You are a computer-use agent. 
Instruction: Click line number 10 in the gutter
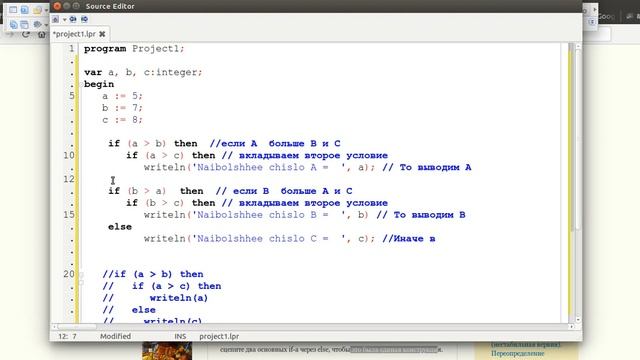point(69,156)
